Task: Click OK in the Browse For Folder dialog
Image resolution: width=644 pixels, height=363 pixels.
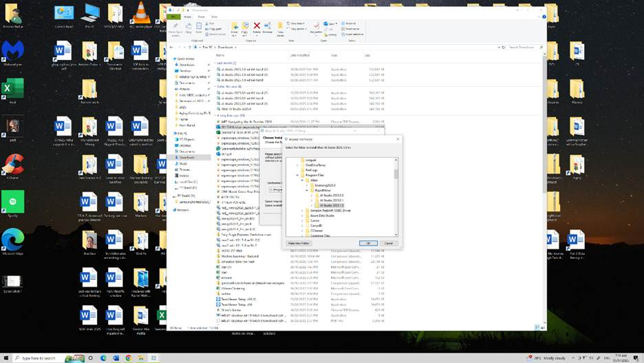Action: pyautogui.click(x=368, y=243)
